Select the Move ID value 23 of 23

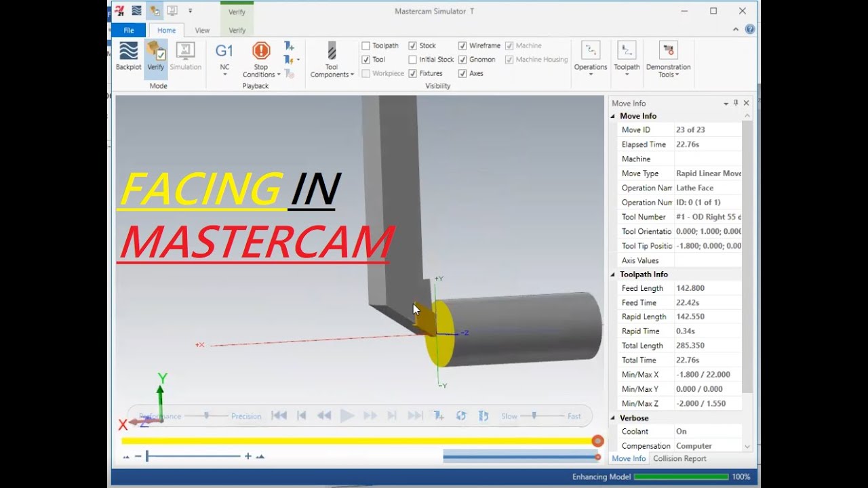[690, 129]
